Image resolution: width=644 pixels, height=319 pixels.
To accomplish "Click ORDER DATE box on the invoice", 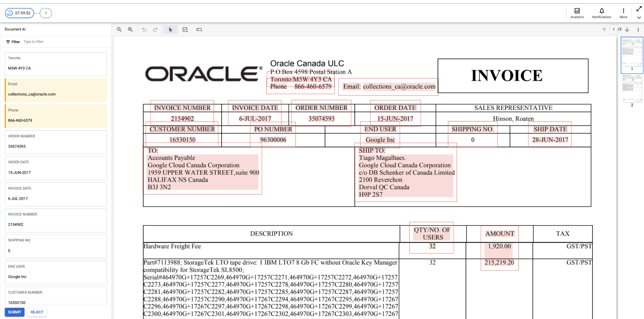I will pyautogui.click(x=395, y=113).
